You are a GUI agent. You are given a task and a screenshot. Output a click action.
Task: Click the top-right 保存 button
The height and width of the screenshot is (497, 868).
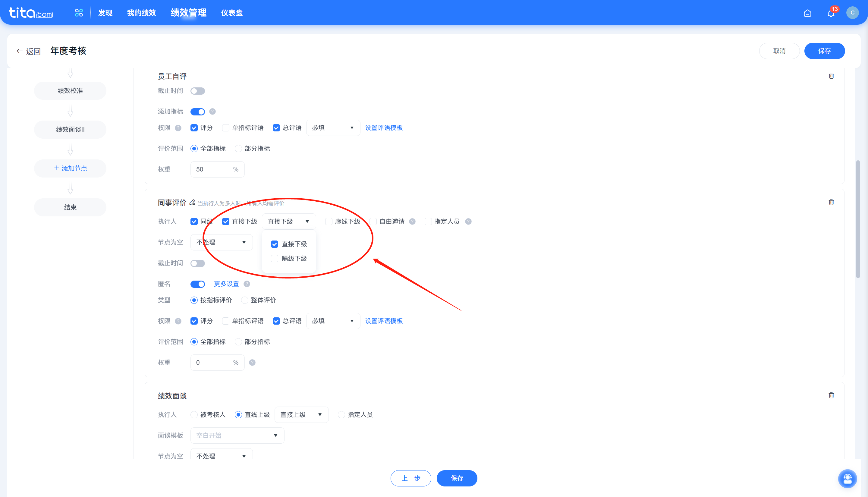tap(824, 51)
